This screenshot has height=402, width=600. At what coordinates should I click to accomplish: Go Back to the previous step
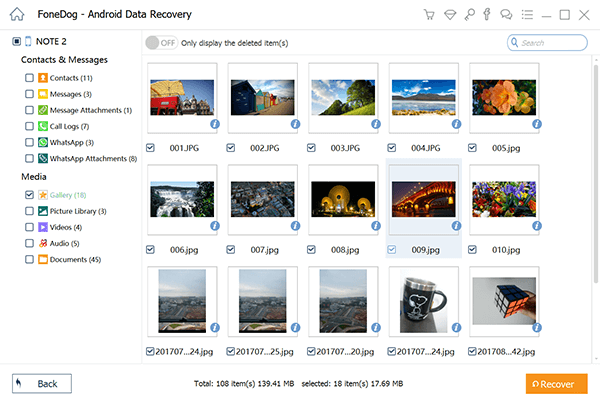click(x=41, y=383)
